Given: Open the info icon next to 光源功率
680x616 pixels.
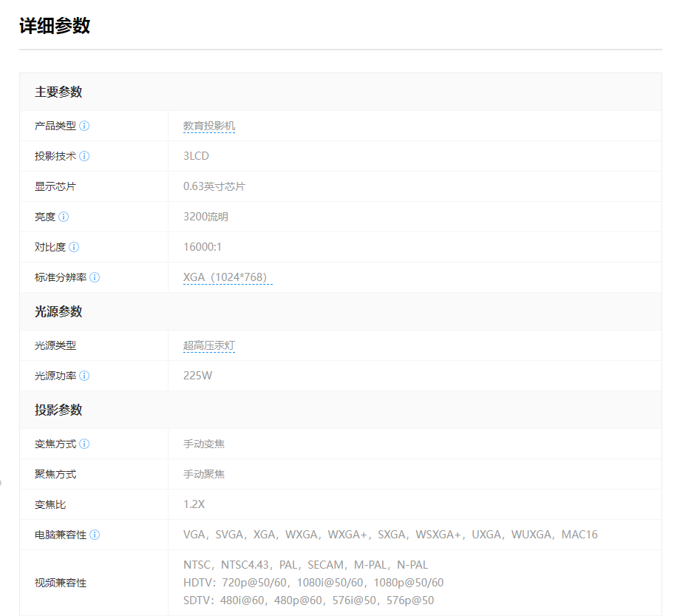Looking at the screenshot, I should [x=84, y=376].
